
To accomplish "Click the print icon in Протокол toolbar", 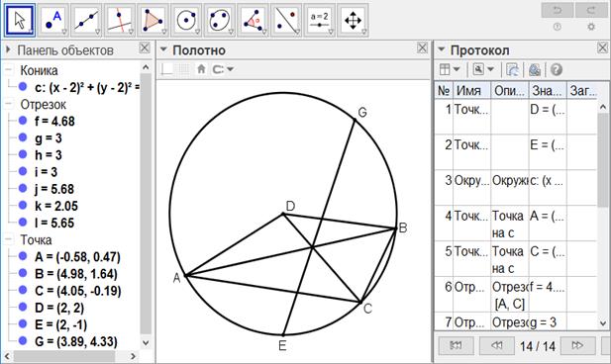I will [534, 70].
